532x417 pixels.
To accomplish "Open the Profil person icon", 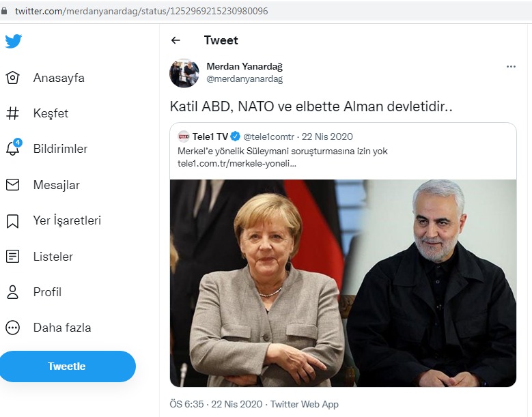I will (13, 292).
